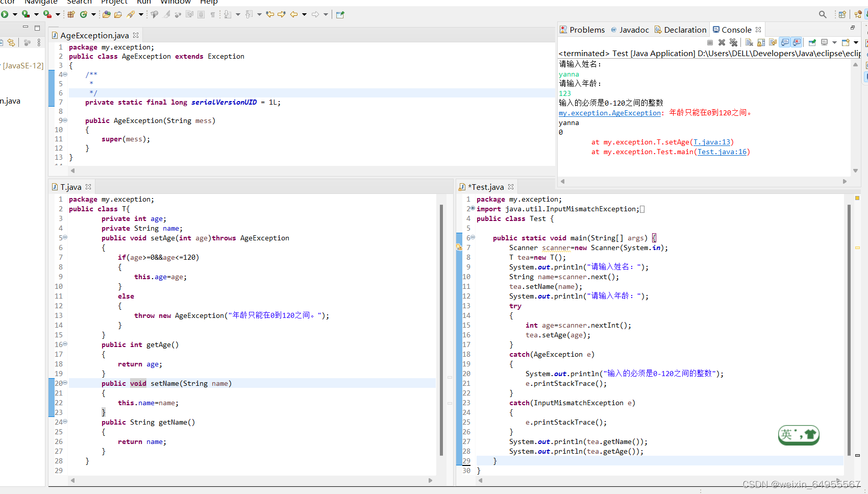This screenshot has width=868, height=494.
Task: Open the Back history dropdown arrow
Action: (304, 14)
